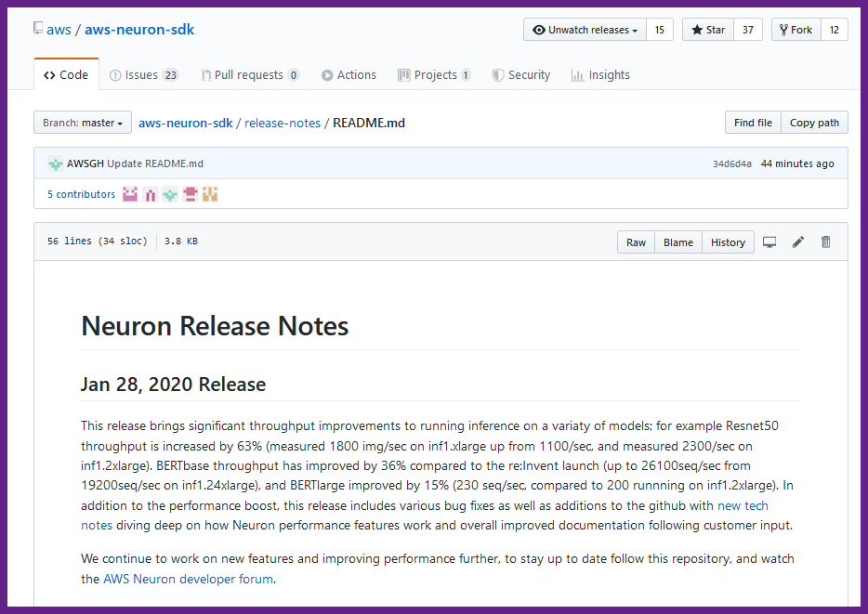
Task: Click the Find file button
Action: coord(753,123)
